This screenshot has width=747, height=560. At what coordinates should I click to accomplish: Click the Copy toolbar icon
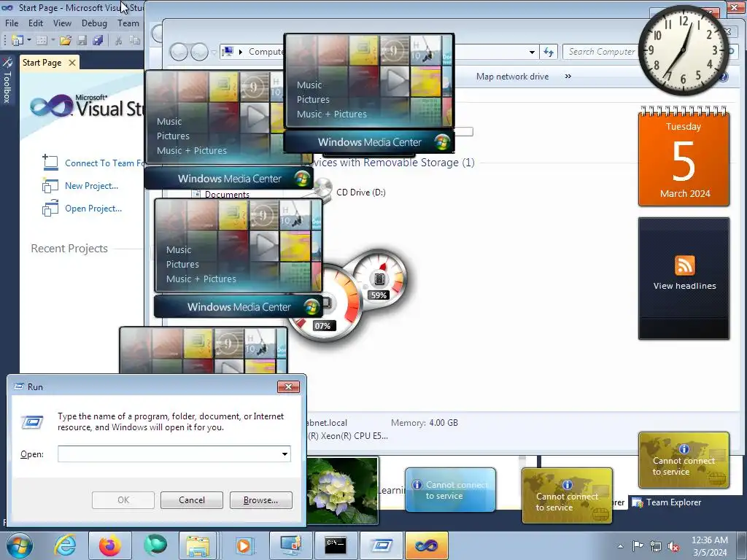coord(135,41)
